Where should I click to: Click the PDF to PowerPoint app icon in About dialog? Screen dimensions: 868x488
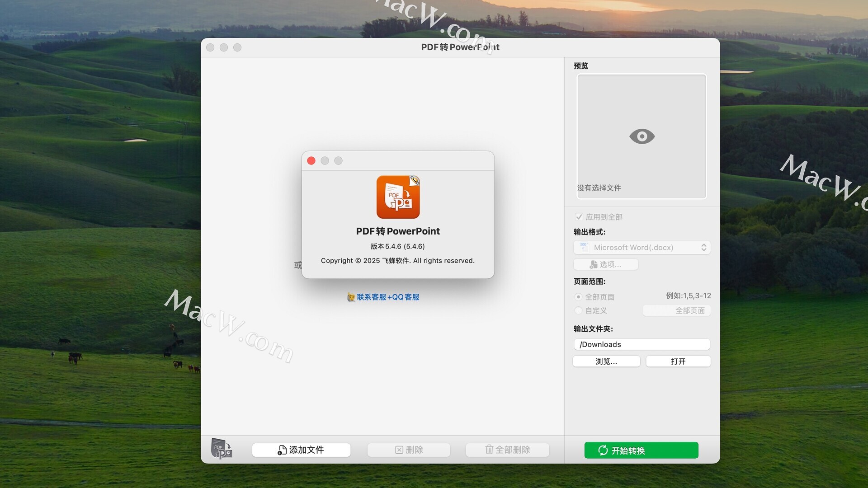(x=398, y=197)
